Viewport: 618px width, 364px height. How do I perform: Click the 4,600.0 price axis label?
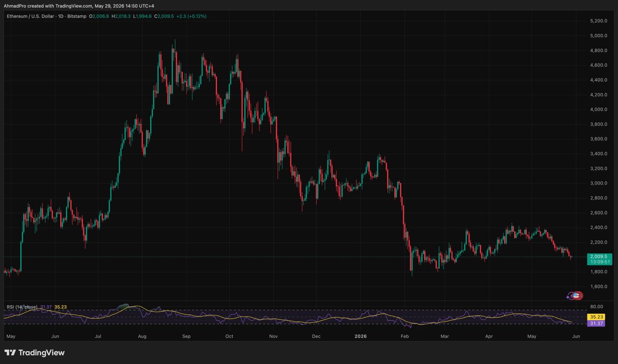click(597, 65)
